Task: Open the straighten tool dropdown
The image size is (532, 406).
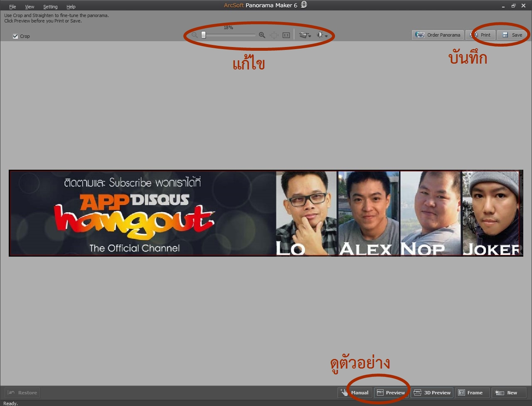Action: tap(305, 35)
